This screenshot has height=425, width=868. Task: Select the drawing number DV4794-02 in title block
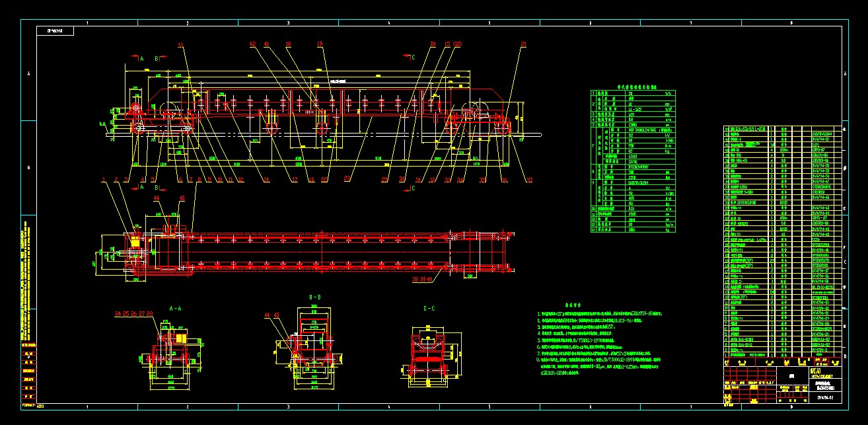tap(824, 397)
